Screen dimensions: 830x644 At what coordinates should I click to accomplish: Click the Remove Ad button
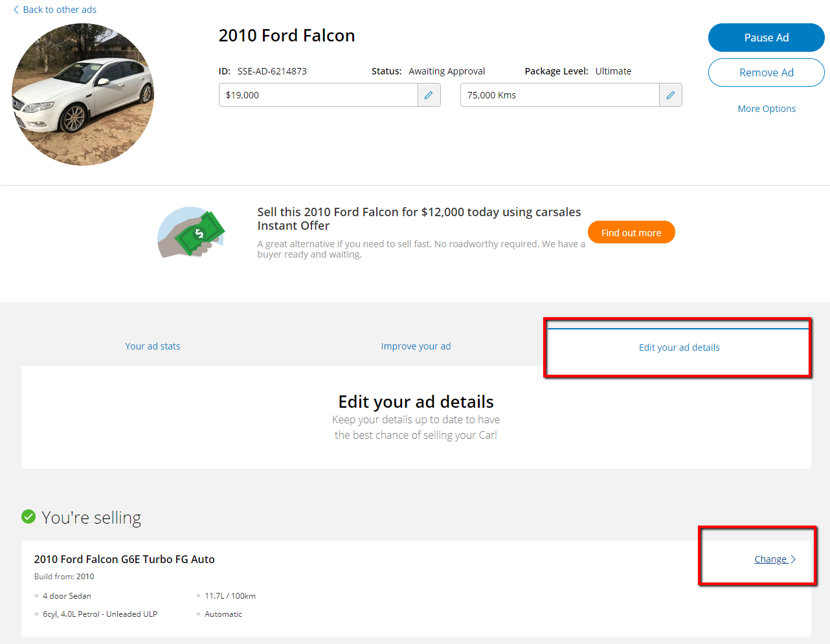click(x=767, y=72)
